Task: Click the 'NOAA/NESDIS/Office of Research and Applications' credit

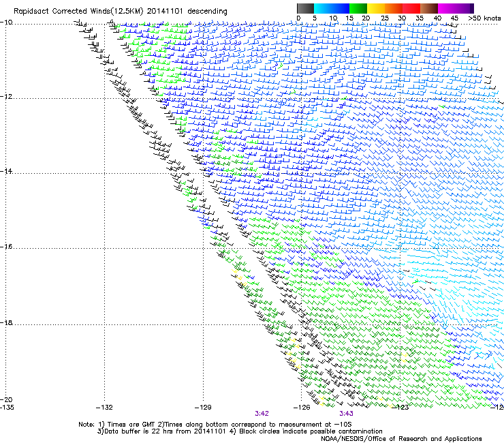Action: pos(401,439)
